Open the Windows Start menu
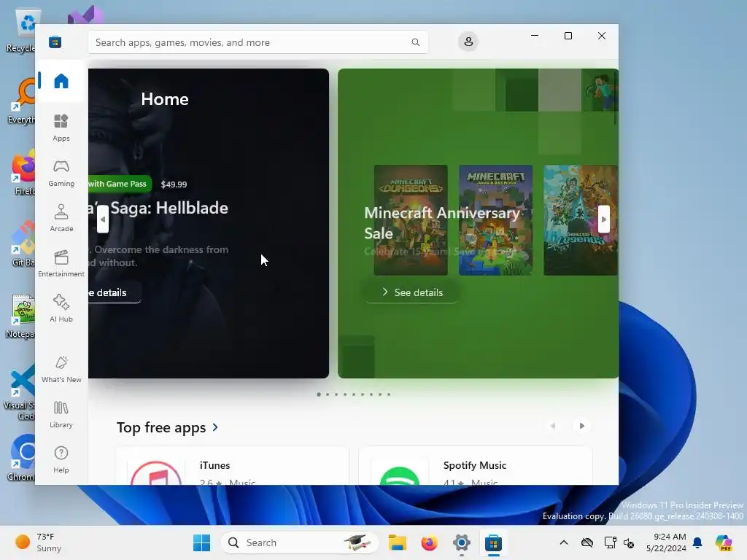Image resolution: width=747 pixels, height=560 pixels. point(201,542)
